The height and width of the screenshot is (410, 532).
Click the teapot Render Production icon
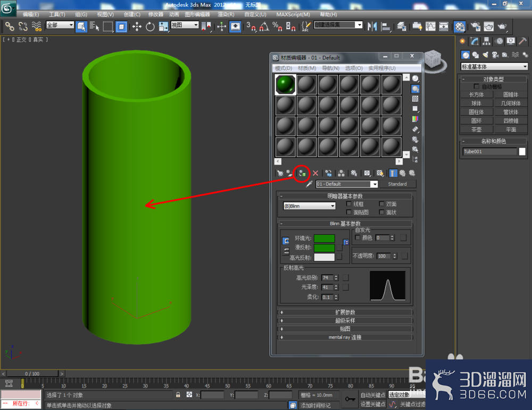pyautogui.click(x=502, y=27)
